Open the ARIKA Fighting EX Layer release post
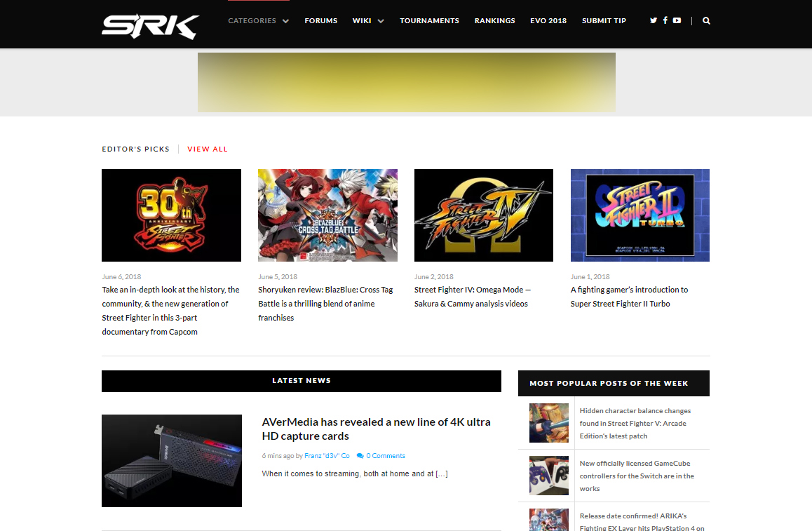812x531 pixels. point(642,522)
